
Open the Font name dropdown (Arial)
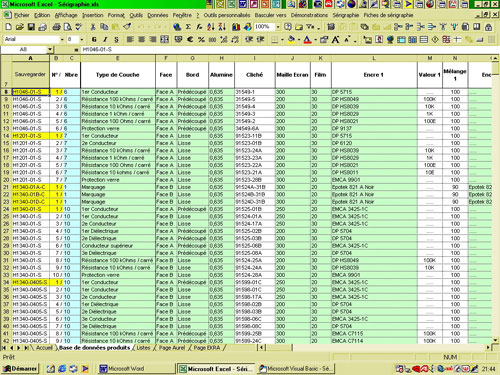(62, 39)
